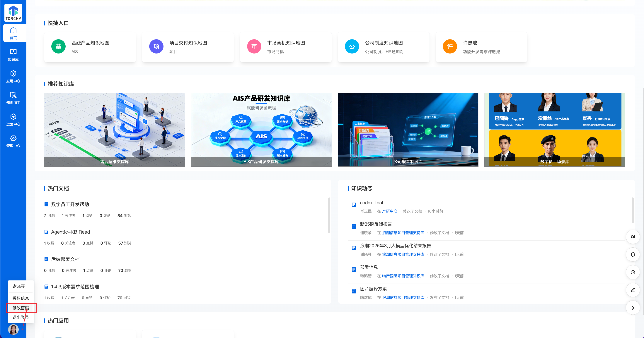Select 修改密码 from user menu
The image size is (644, 338).
pyautogui.click(x=21, y=308)
